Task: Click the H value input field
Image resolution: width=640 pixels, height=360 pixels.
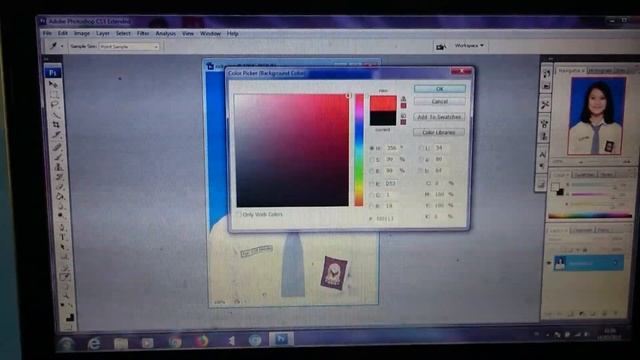Action: [391, 148]
